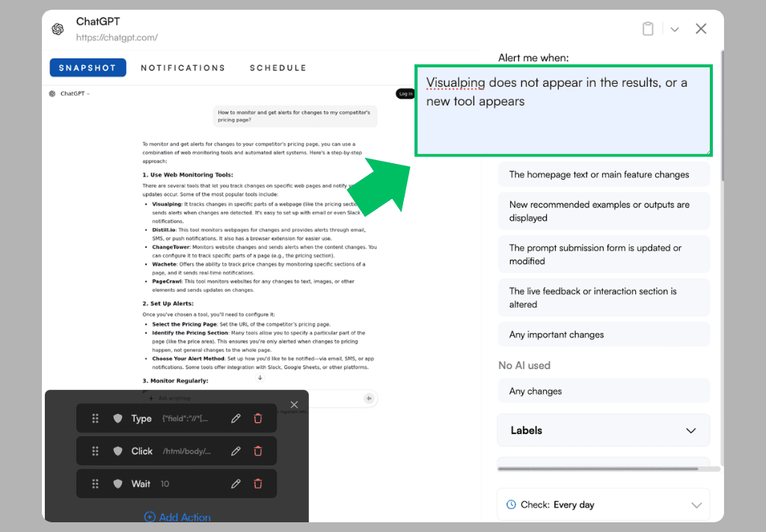Delete the Type action
The height and width of the screenshot is (532, 766).
pos(258,419)
